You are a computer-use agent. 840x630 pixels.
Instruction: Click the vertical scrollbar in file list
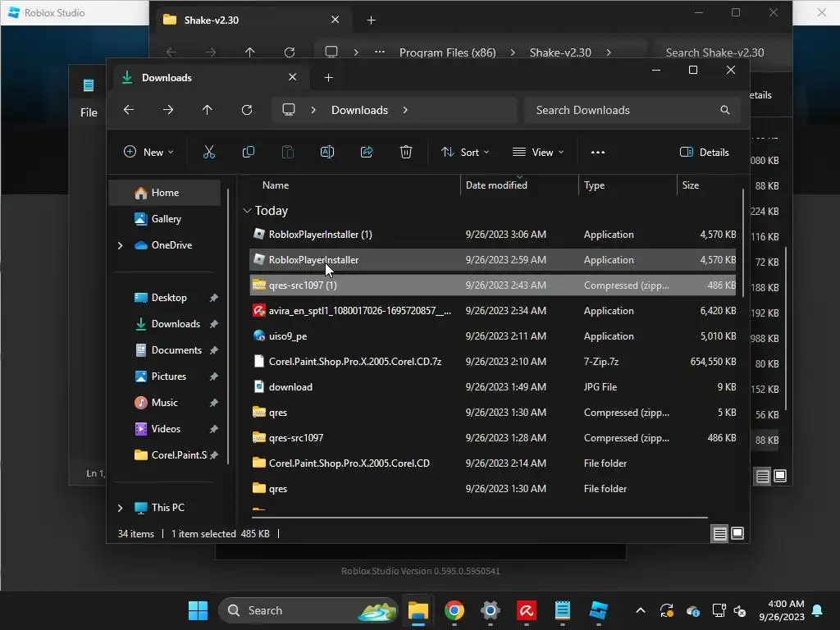[x=743, y=243]
